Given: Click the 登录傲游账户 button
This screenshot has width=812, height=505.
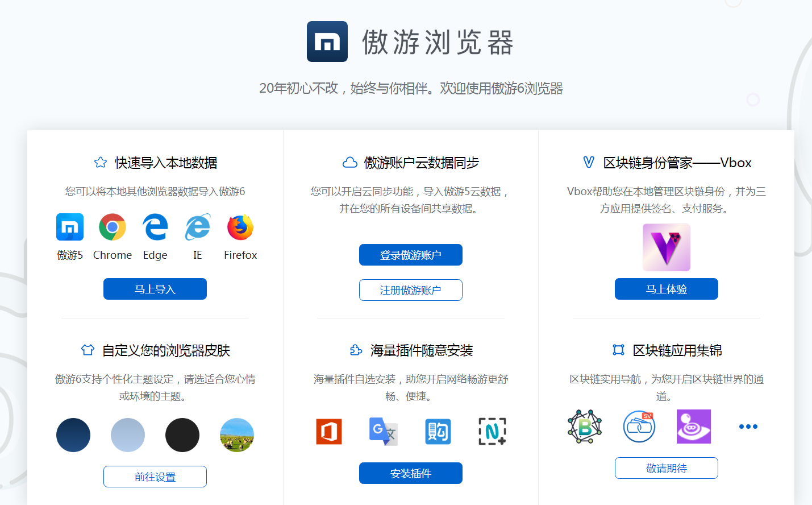Looking at the screenshot, I should [x=411, y=255].
